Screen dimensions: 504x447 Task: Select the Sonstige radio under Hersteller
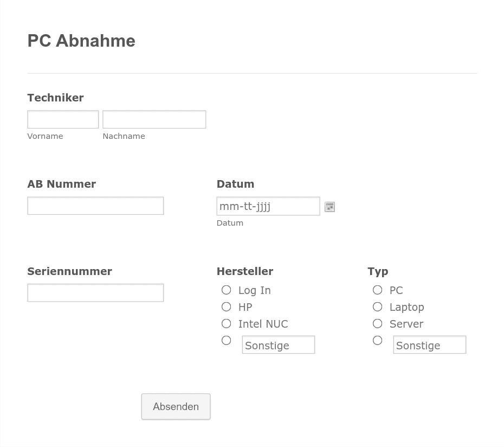227,340
